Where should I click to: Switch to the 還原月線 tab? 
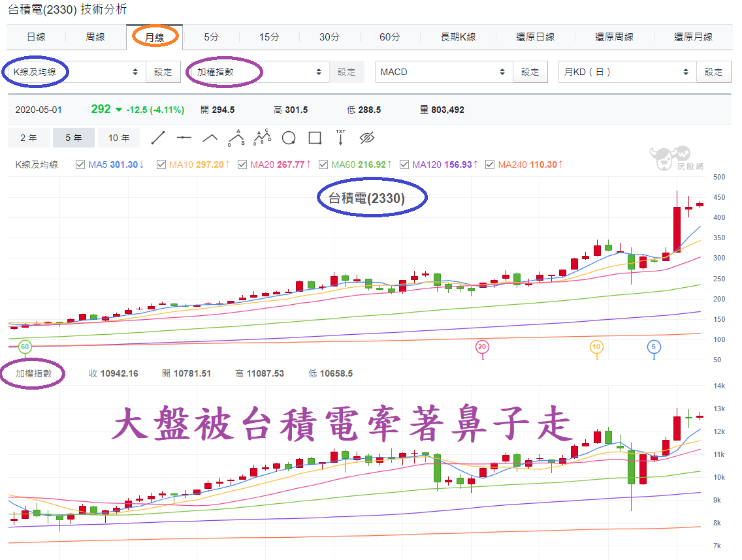693,37
